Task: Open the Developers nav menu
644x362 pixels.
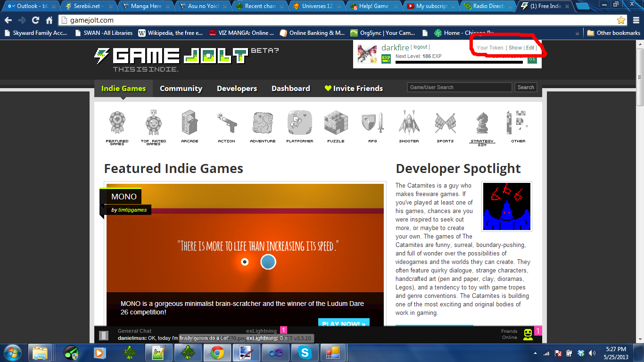Action: [x=237, y=89]
